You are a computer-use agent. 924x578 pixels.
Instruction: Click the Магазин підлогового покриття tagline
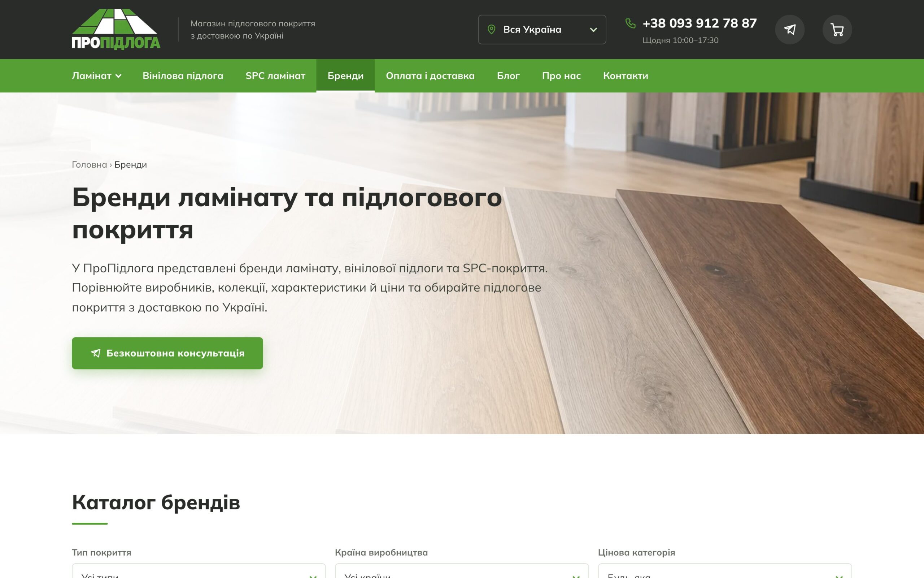point(253,29)
